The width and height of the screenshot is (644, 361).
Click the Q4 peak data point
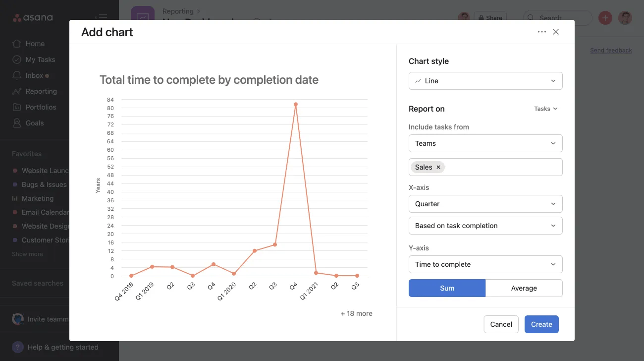coord(296,105)
